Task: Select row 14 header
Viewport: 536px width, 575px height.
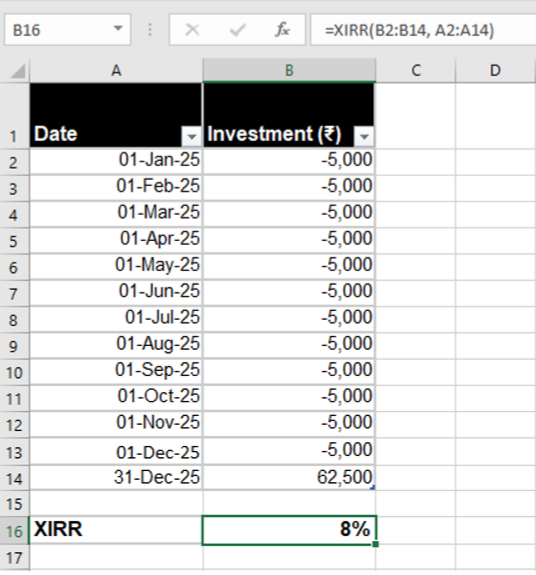Action: point(14,478)
